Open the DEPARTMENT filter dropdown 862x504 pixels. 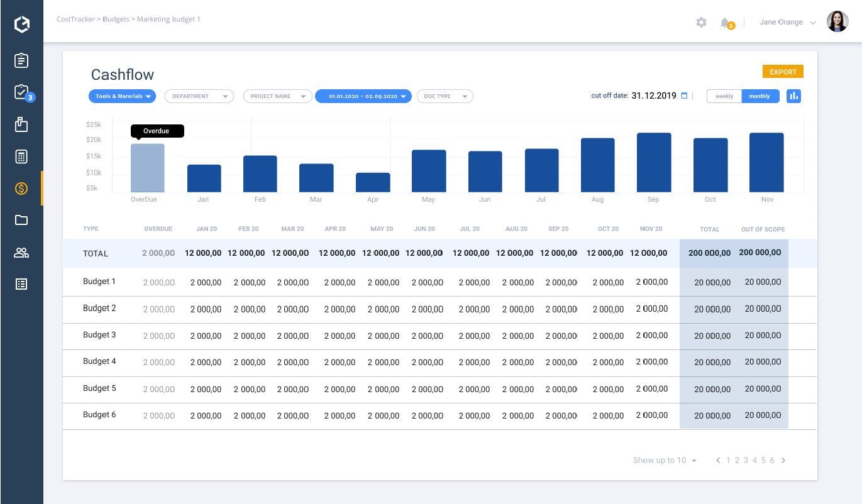(199, 96)
